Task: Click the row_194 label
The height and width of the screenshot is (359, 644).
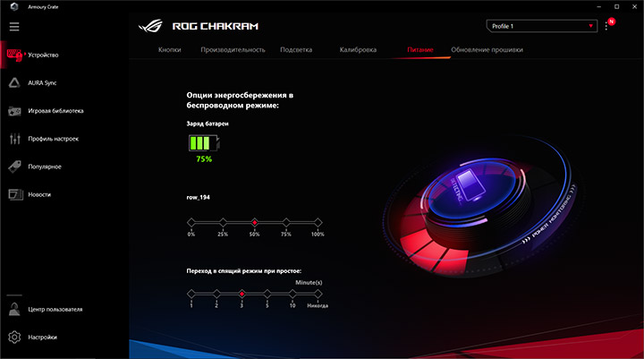Action: pos(198,197)
